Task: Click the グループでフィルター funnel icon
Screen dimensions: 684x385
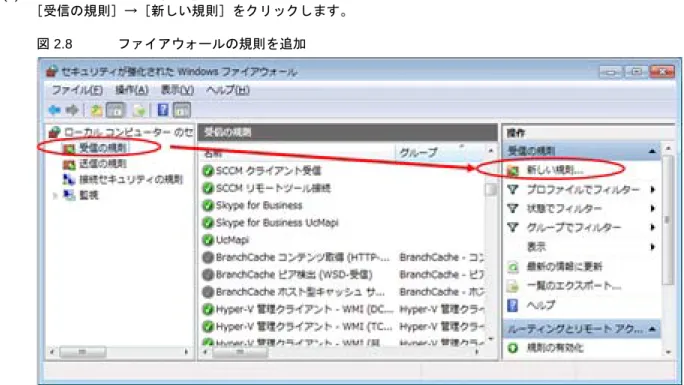Action: click(513, 228)
